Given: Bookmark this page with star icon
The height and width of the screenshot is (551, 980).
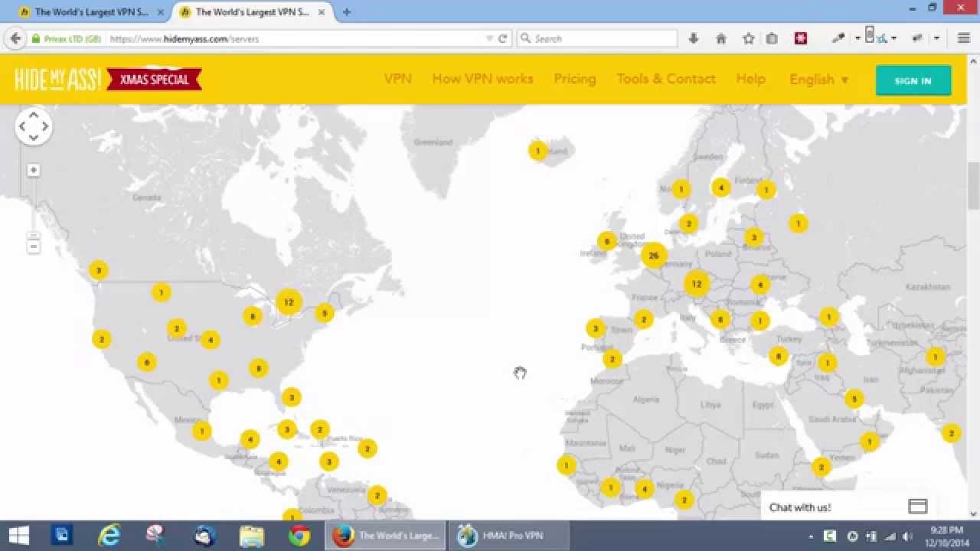Looking at the screenshot, I should (749, 38).
